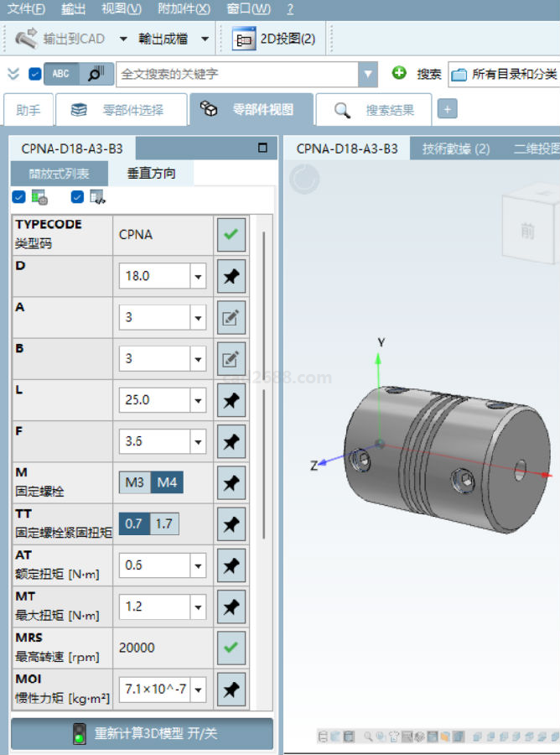This screenshot has width=560, height=755.
Task: Click the pin icon for MOI 惯性力矩
Action: click(231, 690)
